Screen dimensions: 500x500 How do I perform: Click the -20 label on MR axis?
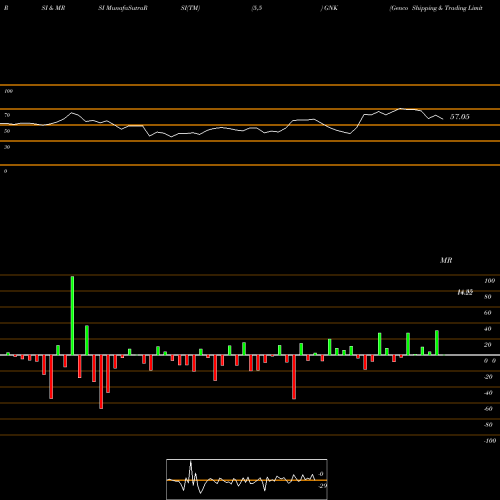click(488, 377)
